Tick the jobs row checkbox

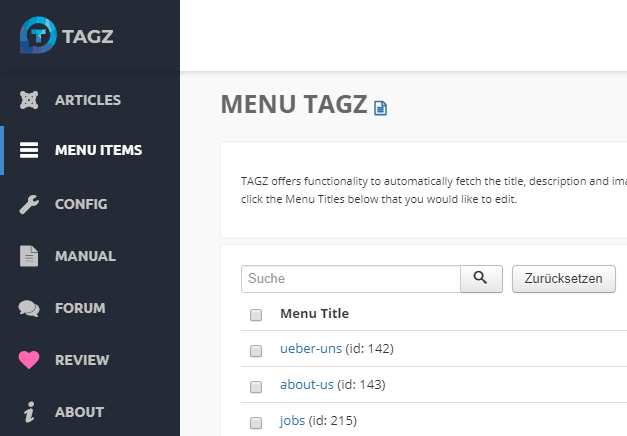(256, 421)
